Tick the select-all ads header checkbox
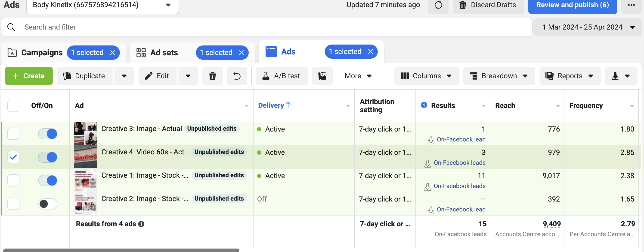The width and height of the screenshot is (644, 252). click(13, 105)
